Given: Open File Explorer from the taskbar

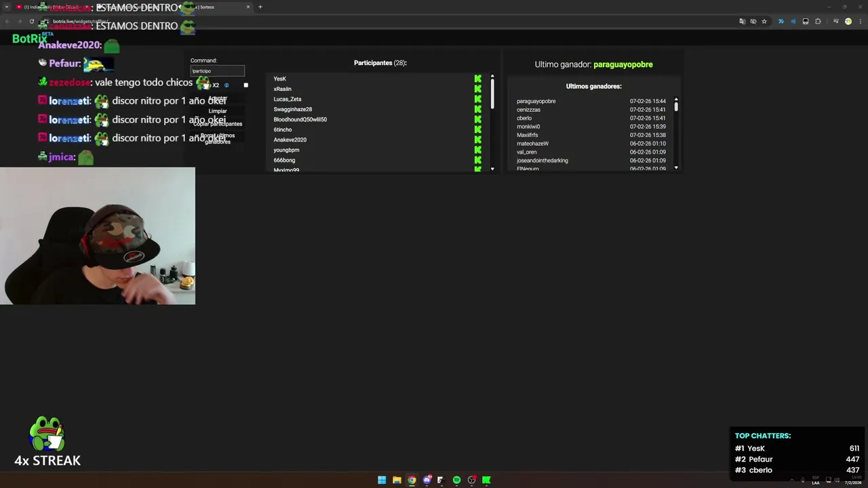Looking at the screenshot, I should click(x=397, y=480).
